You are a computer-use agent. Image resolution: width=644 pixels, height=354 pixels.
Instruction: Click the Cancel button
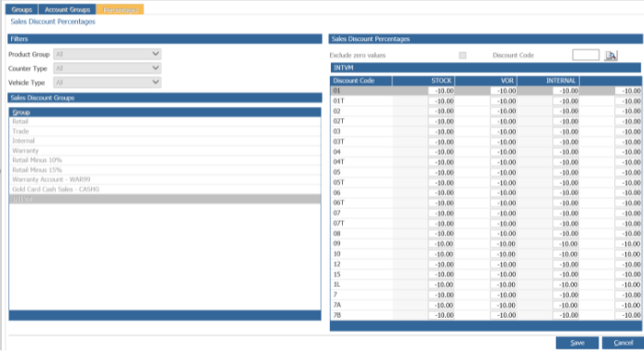point(623,343)
